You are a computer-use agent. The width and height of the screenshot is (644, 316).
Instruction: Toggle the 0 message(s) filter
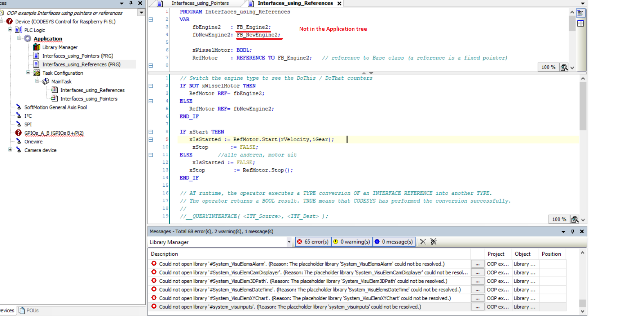(393, 242)
